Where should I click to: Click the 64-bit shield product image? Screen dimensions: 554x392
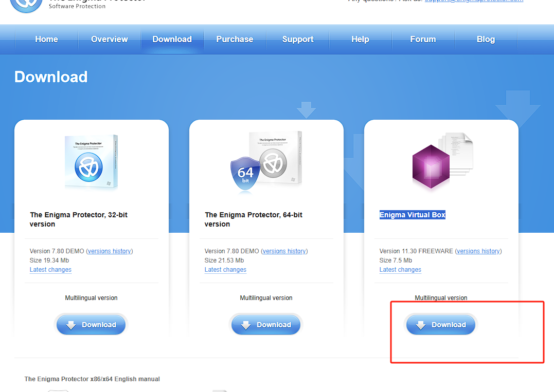pos(245,174)
